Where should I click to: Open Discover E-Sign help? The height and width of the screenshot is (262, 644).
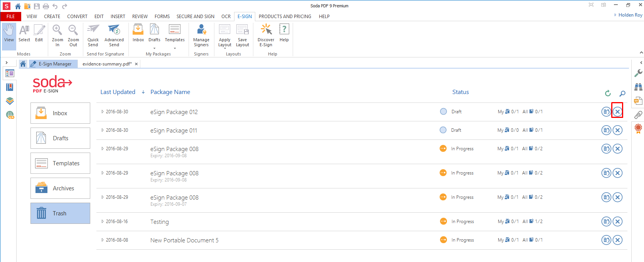[266, 36]
